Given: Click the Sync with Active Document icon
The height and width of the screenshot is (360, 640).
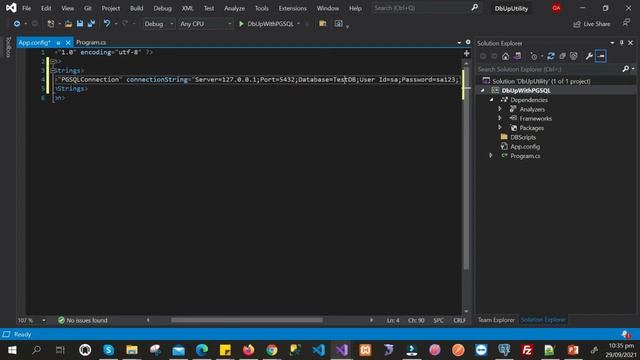Looking at the screenshot, I should point(551,56).
